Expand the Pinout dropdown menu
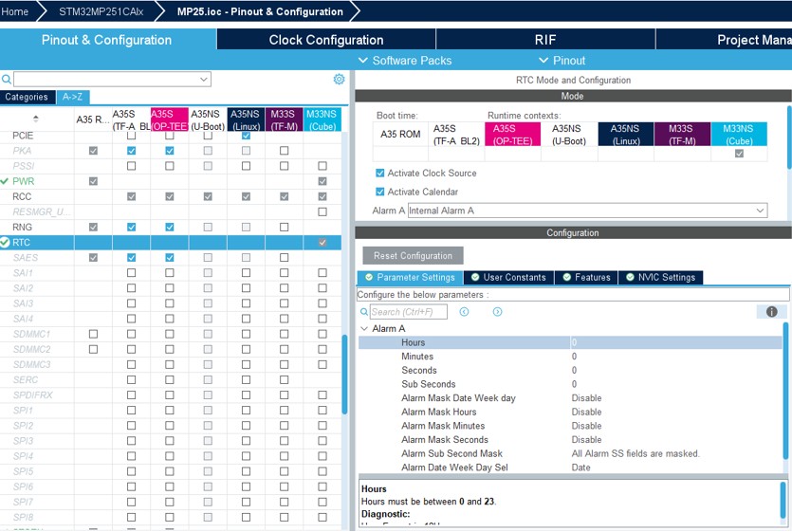The height and width of the screenshot is (532, 792). [562, 61]
